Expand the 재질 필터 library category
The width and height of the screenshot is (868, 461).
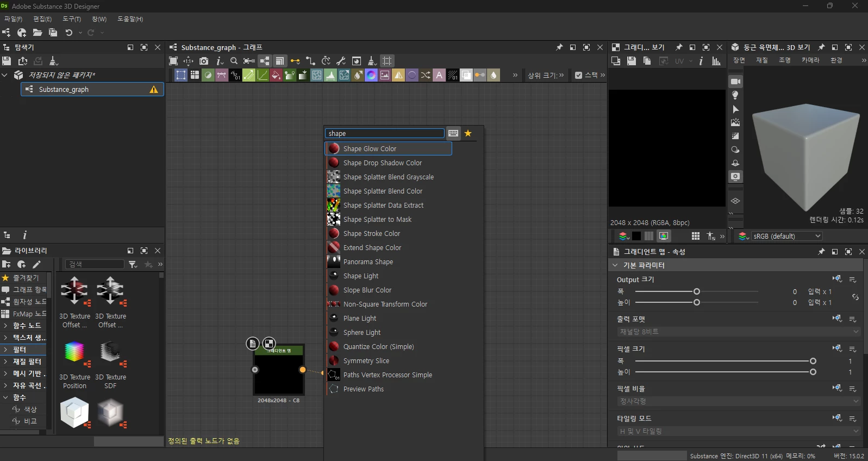coord(5,362)
